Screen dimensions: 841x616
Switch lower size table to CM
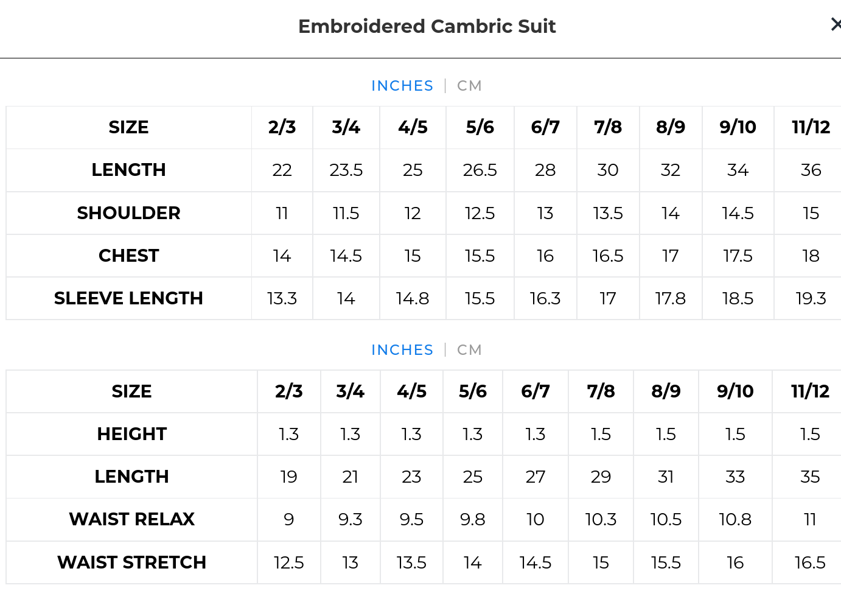pyautogui.click(x=469, y=350)
